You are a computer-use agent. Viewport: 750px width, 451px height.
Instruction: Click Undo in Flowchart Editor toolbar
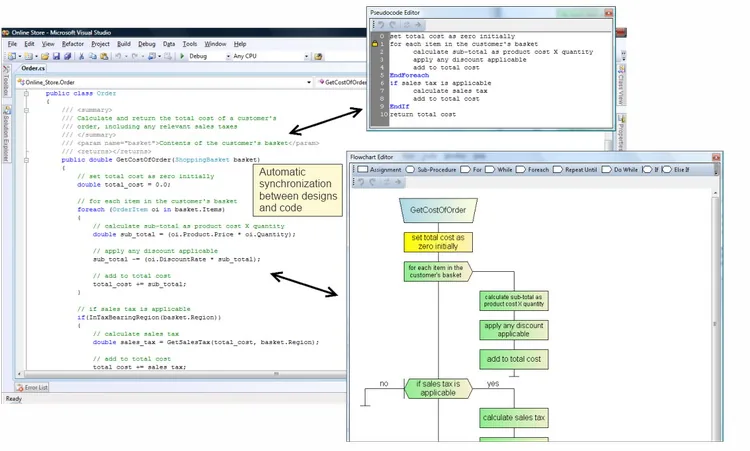361,182
